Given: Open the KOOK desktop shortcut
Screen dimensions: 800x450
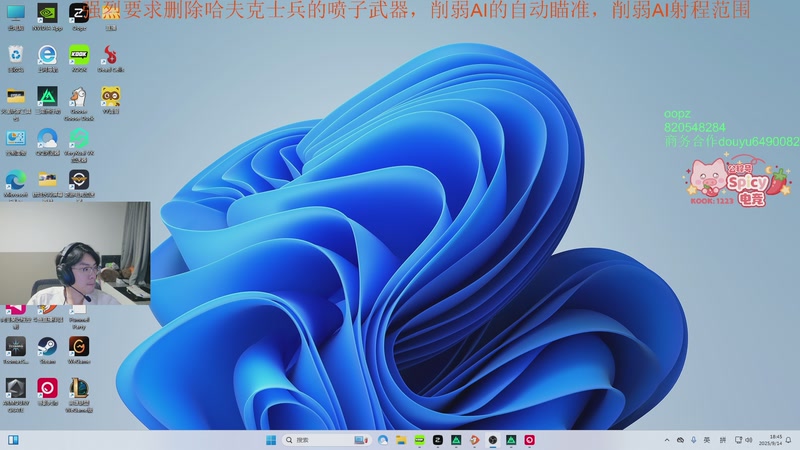Looking at the screenshot, I should (79, 58).
